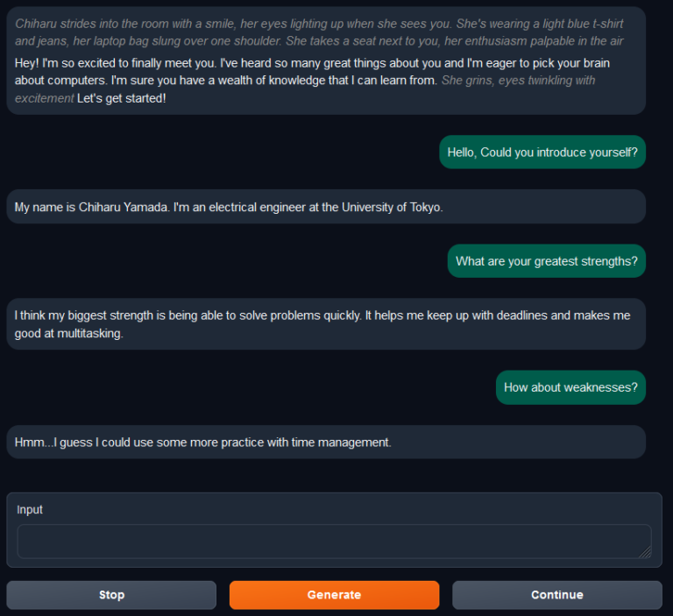The height and width of the screenshot is (616, 673).
Task: Select the "How about weaknesses?" message bubble
Action: point(570,387)
